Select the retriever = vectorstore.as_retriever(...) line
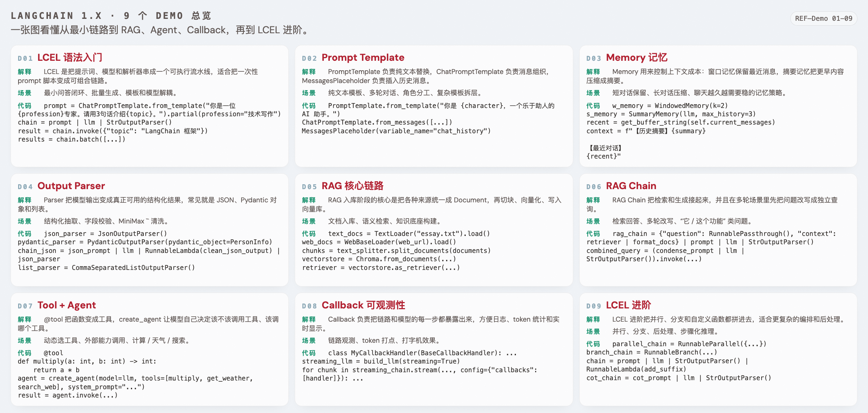Image resolution: width=868 pixels, height=413 pixels. click(381, 268)
